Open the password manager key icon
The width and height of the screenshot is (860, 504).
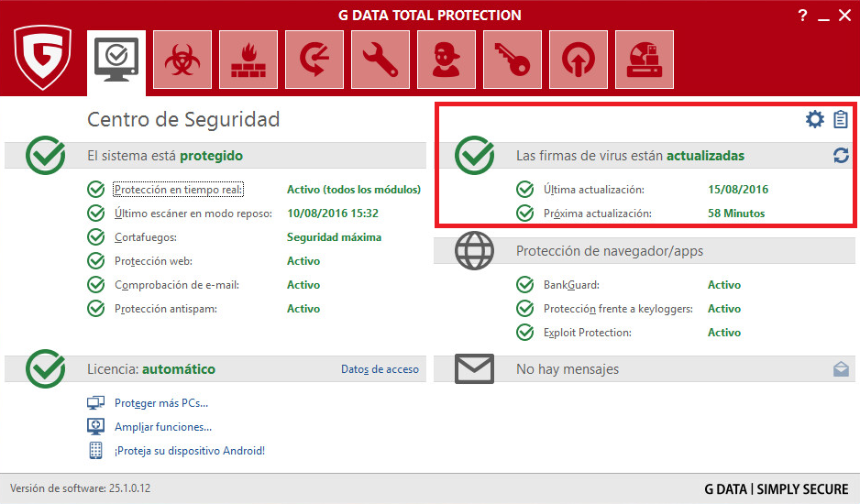coord(513,60)
